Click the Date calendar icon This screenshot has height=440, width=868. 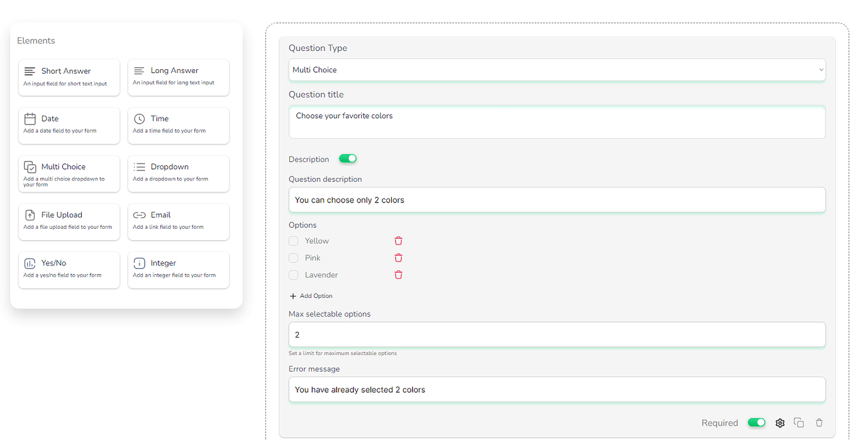(x=30, y=119)
